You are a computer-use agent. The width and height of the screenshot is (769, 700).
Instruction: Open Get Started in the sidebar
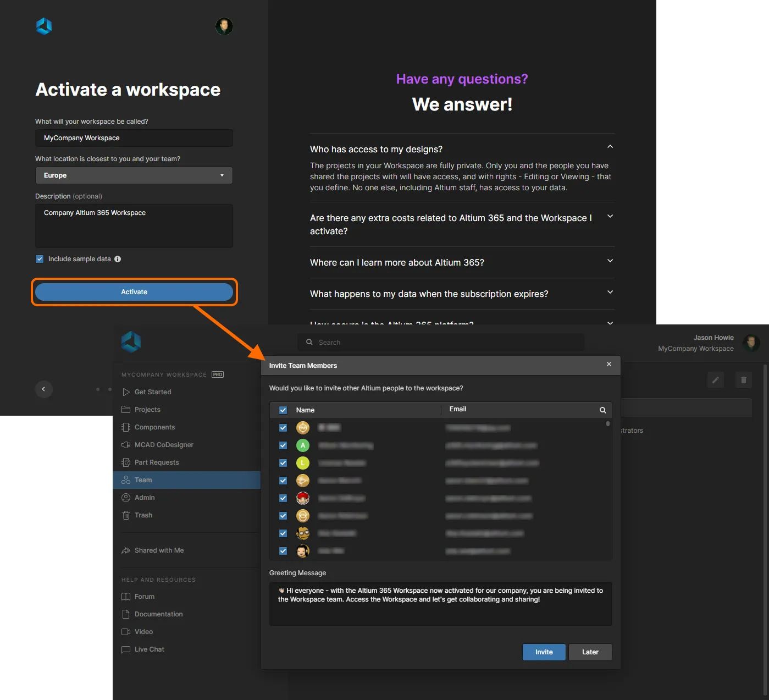153,392
